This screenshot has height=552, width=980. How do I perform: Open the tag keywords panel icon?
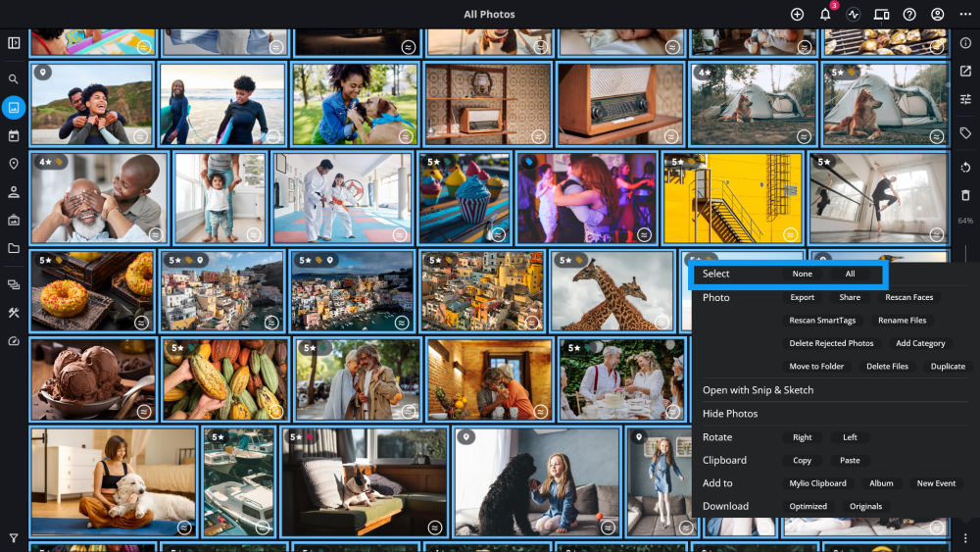965,133
